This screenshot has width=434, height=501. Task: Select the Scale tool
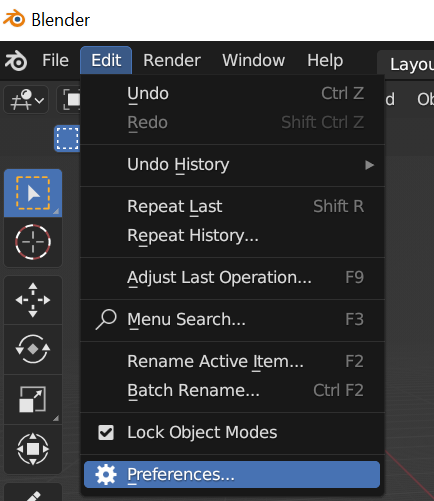(33, 399)
